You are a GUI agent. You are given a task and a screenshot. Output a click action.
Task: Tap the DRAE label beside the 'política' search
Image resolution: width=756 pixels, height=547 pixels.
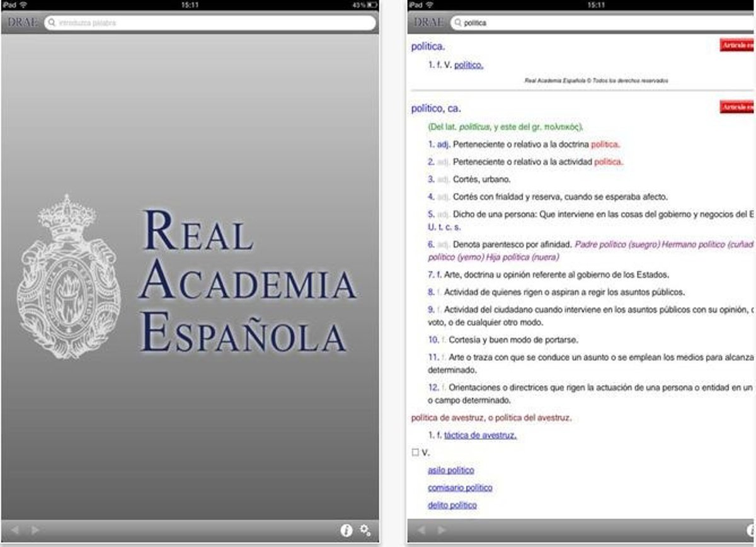click(429, 23)
